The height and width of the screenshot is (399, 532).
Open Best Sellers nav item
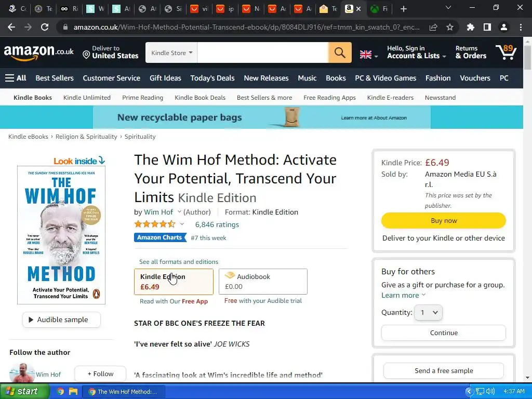coord(55,78)
